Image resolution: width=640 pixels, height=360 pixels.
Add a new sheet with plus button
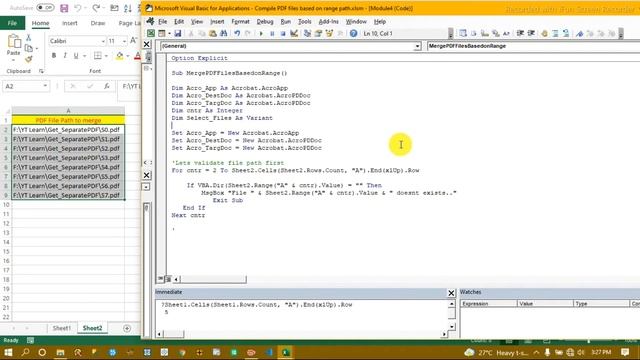pyautogui.click(x=127, y=328)
